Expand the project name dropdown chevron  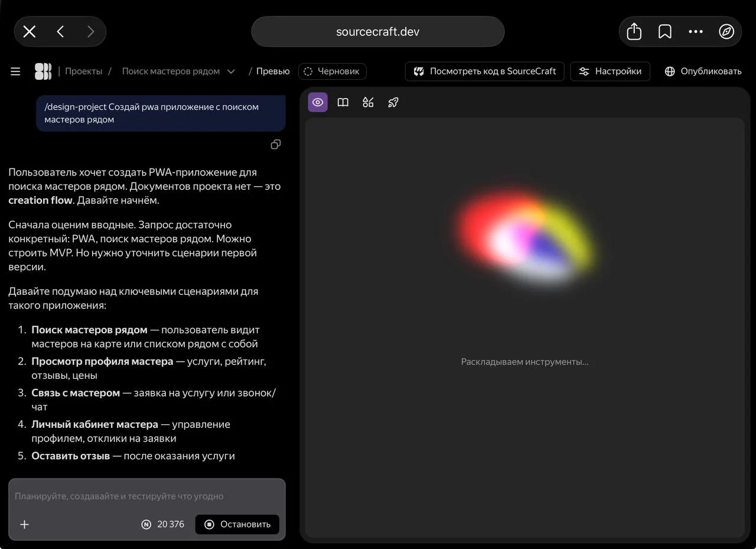tap(231, 72)
